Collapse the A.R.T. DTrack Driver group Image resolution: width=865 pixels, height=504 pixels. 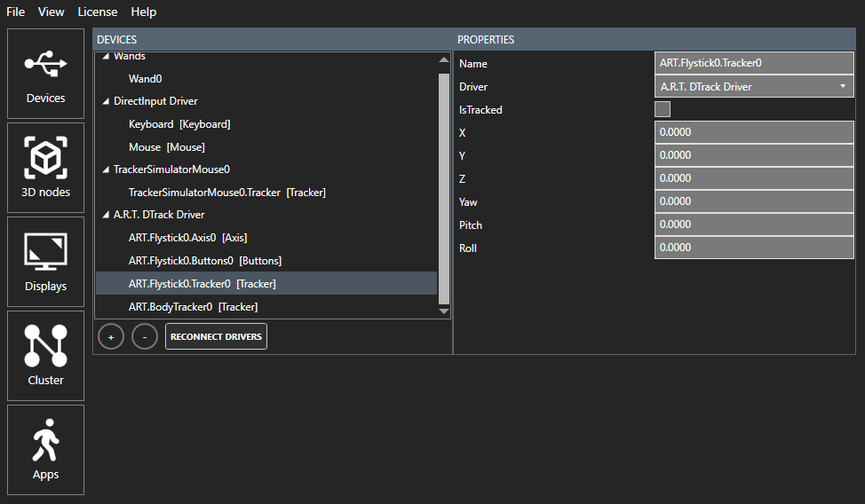pyautogui.click(x=107, y=215)
